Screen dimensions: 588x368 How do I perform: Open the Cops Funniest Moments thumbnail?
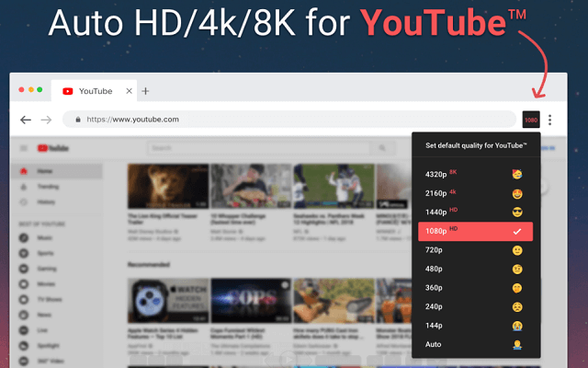251,301
